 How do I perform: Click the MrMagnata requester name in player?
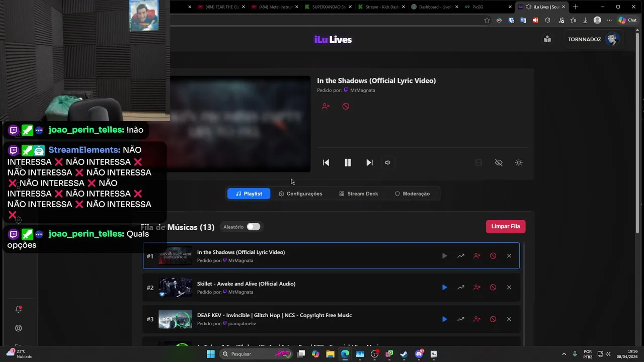click(x=362, y=90)
